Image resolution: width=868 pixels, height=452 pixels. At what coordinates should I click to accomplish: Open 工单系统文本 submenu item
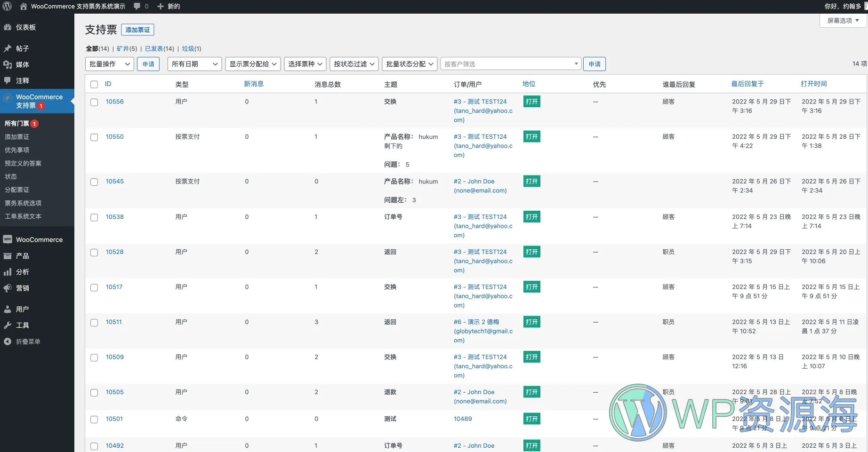pyautogui.click(x=23, y=216)
